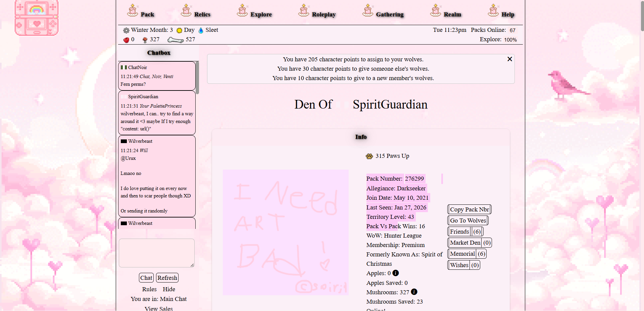The width and height of the screenshot is (644, 311).
Task: Open the Market Den button
Action: (470, 243)
